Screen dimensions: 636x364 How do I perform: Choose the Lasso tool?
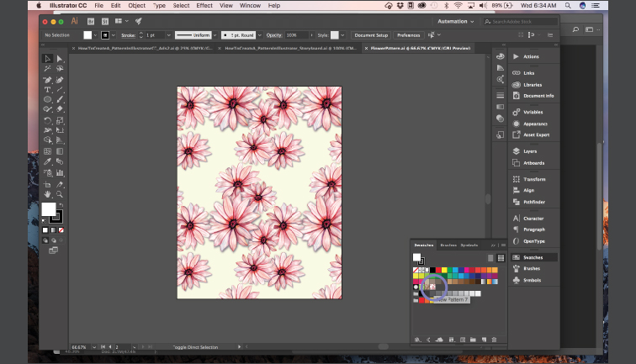(60, 68)
